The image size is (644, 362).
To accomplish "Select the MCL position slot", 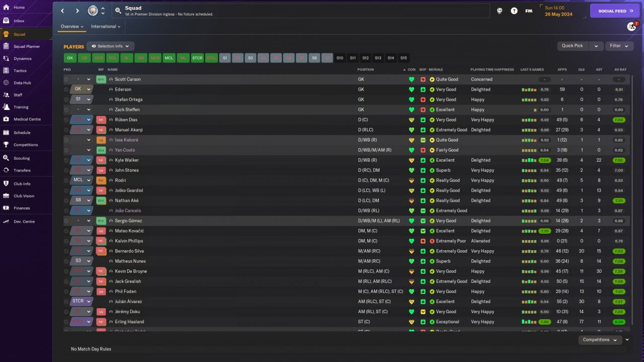I will [169, 58].
